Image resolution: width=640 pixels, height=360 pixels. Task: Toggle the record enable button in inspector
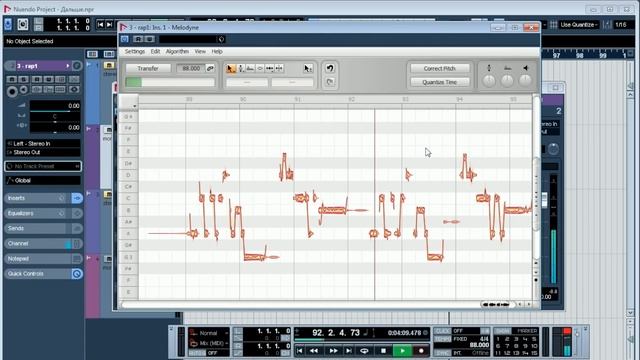pyautogui.click(x=12, y=91)
